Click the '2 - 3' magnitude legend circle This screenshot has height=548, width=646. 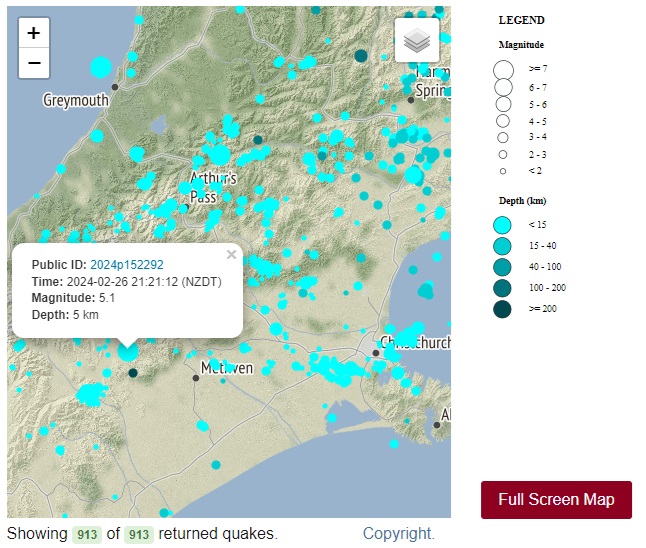(503, 155)
